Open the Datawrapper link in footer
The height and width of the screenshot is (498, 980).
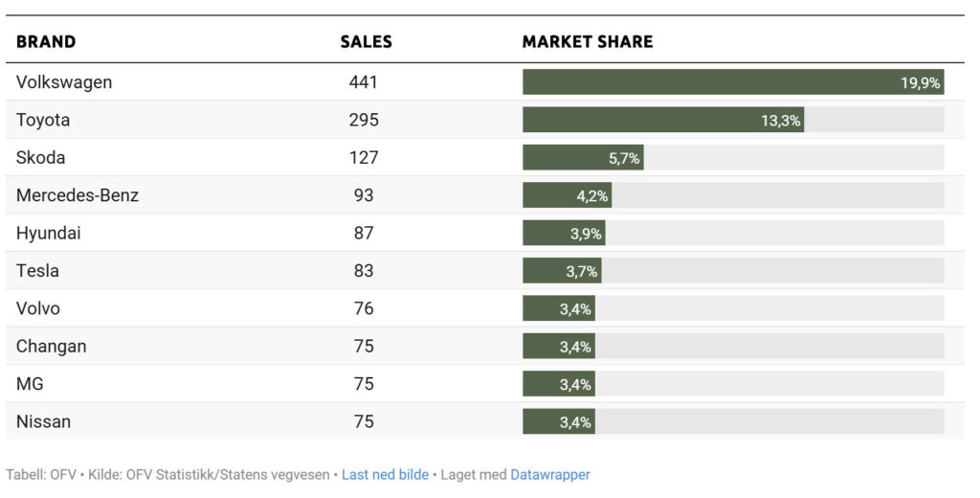[550, 475]
